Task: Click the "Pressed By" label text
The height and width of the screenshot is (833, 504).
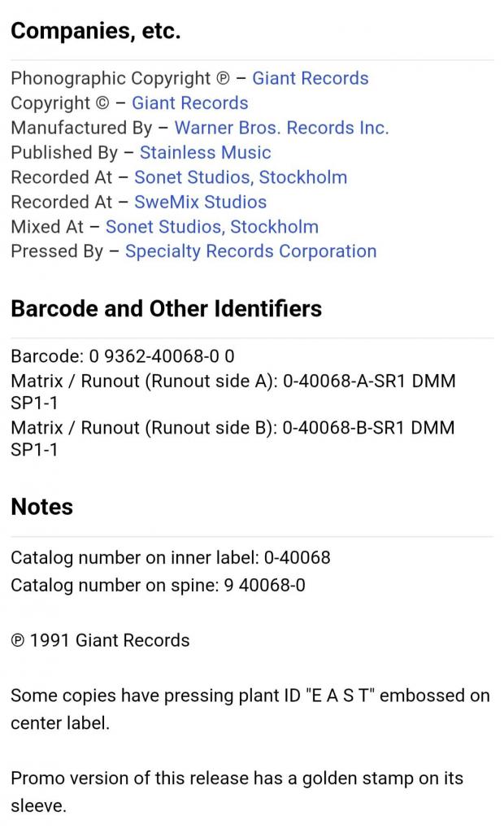Action: (x=57, y=251)
